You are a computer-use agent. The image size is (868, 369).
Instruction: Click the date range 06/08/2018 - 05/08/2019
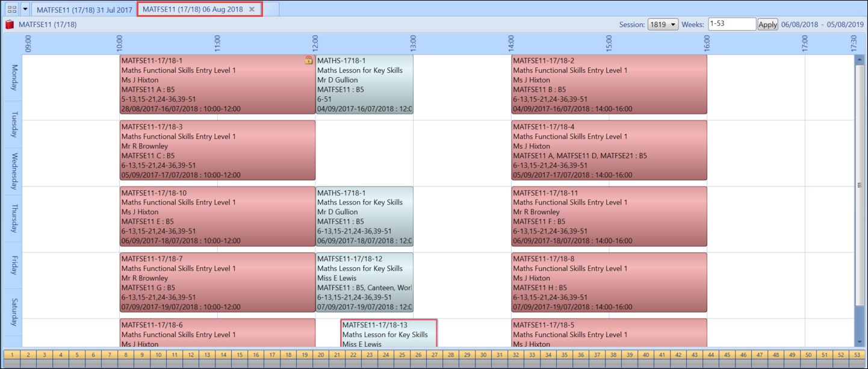coord(822,25)
